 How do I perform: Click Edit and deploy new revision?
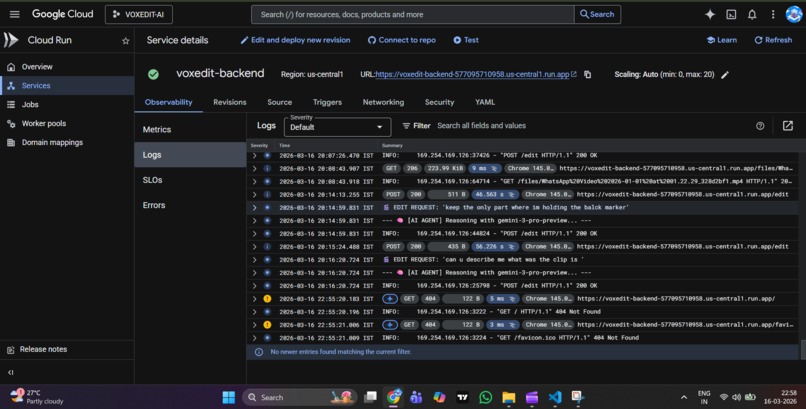[x=295, y=40]
